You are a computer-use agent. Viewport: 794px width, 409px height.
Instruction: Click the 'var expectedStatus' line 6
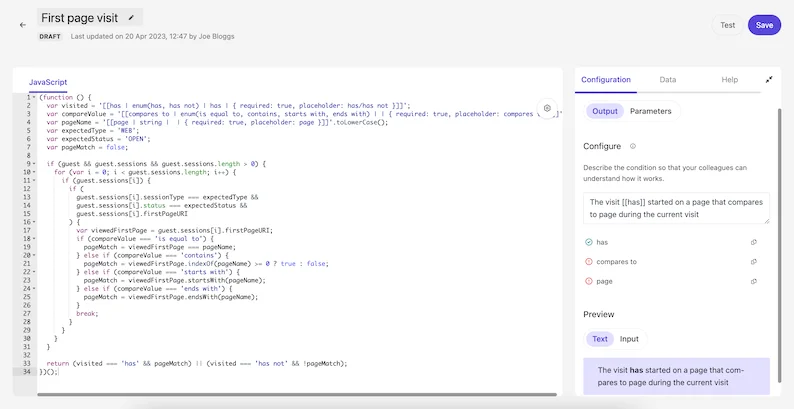point(98,139)
